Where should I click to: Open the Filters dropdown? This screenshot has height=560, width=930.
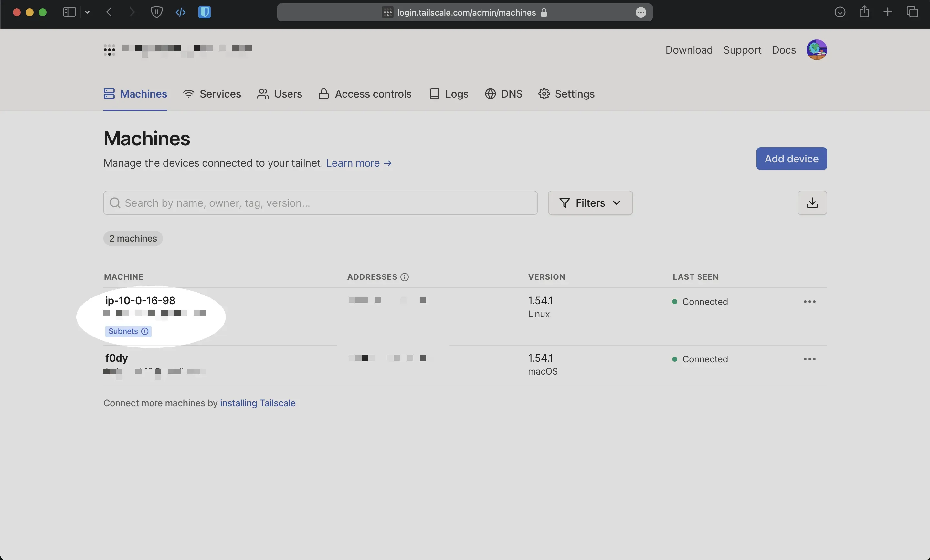pos(590,203)
